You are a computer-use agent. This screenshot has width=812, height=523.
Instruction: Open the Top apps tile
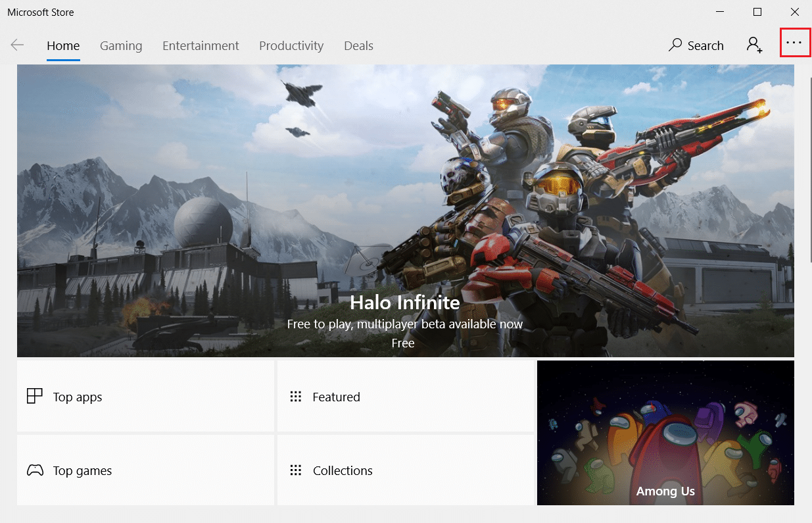(145, 396)
